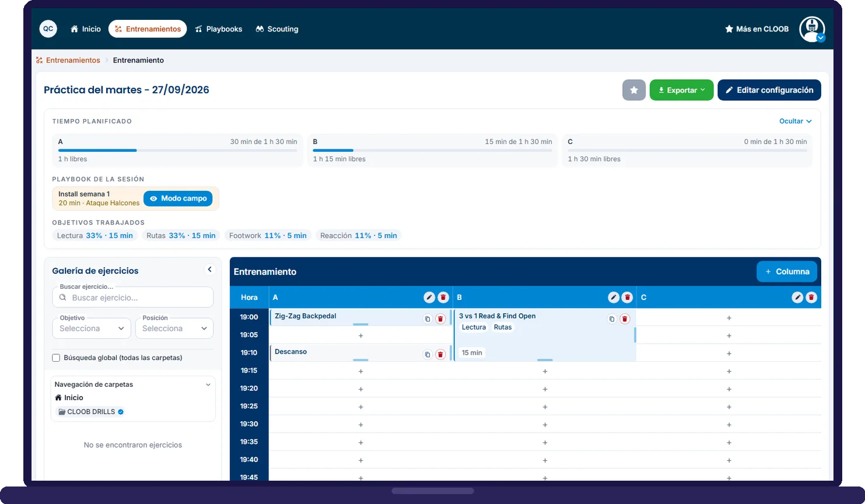Add a new Columna to the schedule

(x=787, y=272)
